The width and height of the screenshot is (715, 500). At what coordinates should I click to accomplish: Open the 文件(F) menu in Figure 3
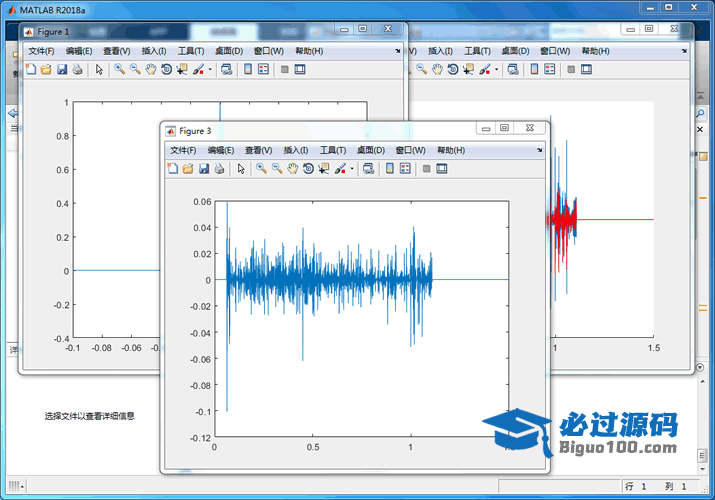click(183, 150)
